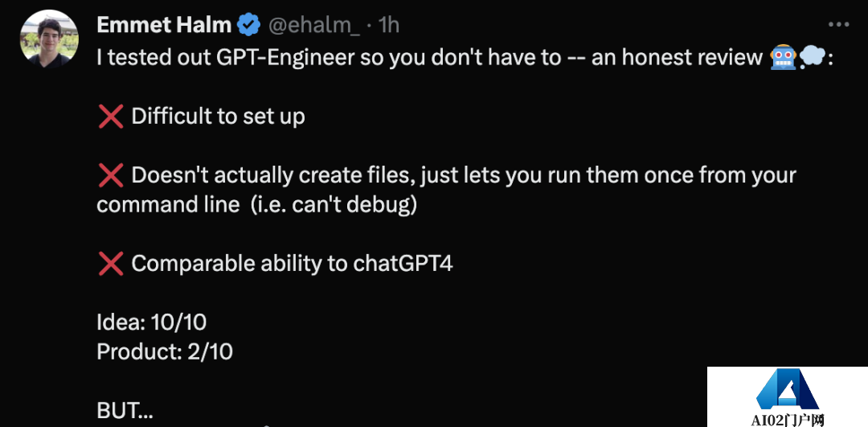
Task: Click the robot emoji in the tweet
Action: 784,57
